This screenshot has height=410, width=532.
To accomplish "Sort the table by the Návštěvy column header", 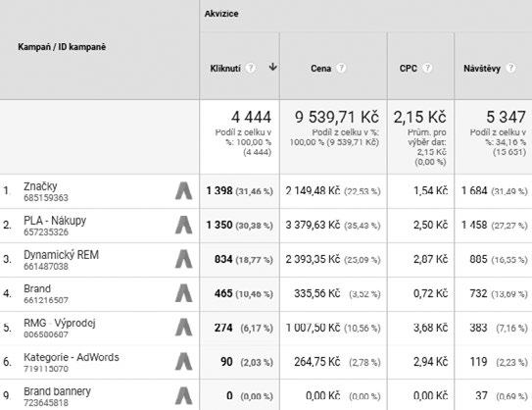I will click(x=482, y=69).
